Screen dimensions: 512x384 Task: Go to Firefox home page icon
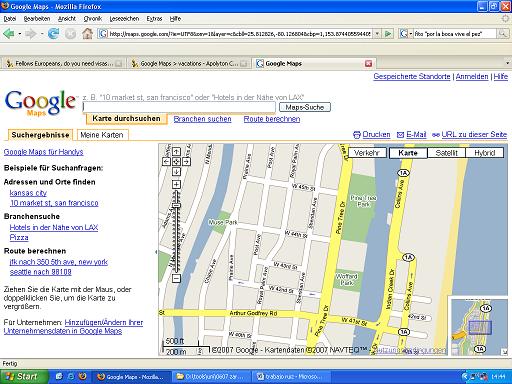point(87,33)
